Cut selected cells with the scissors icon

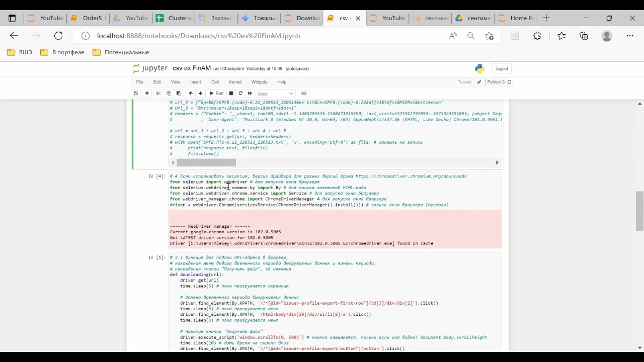158,94
